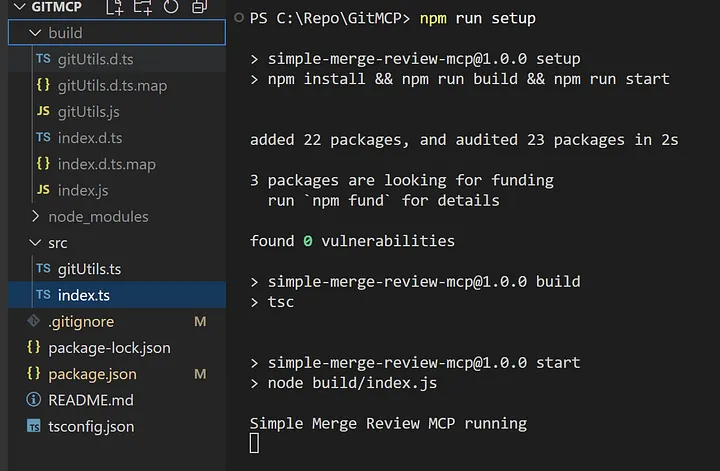Click the New Folder icon in explorer header

143,8
